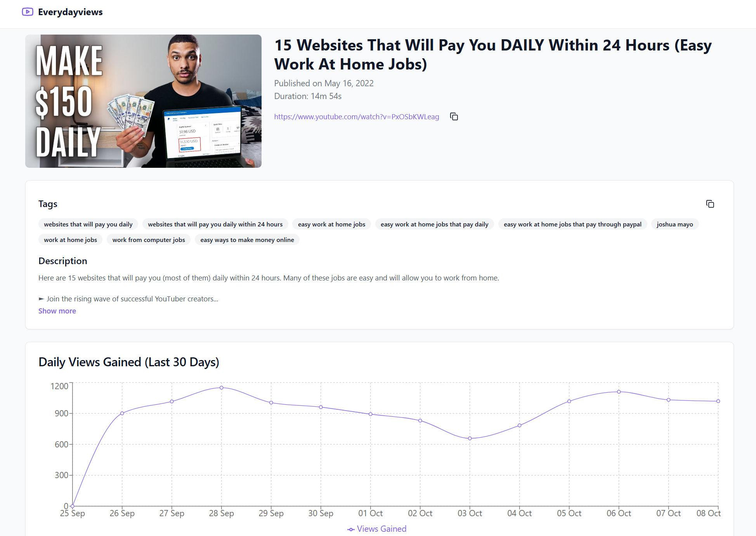
Task: Click the 08 Oct final data point
Action: coord(718,401)
